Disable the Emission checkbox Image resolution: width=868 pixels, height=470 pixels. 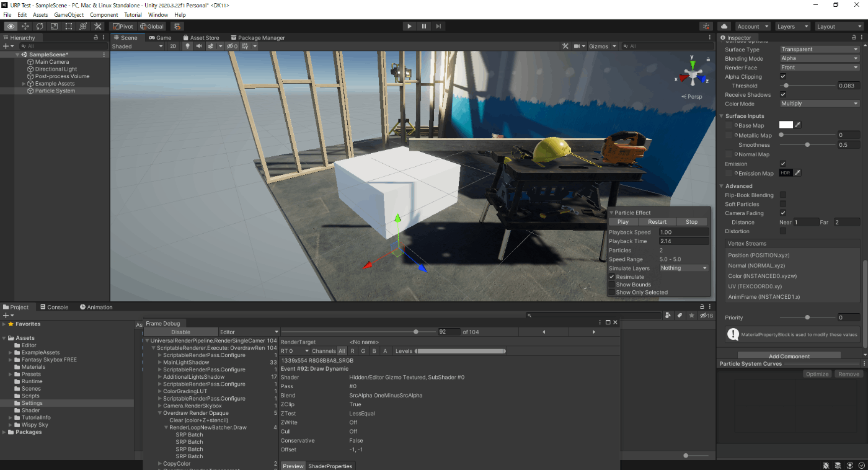point(783,164)
